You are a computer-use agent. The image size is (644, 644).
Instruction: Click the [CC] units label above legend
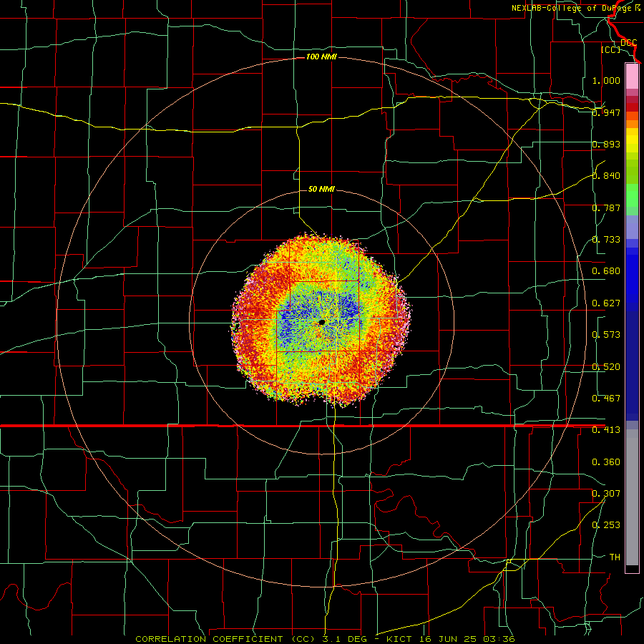click(611, 49)
